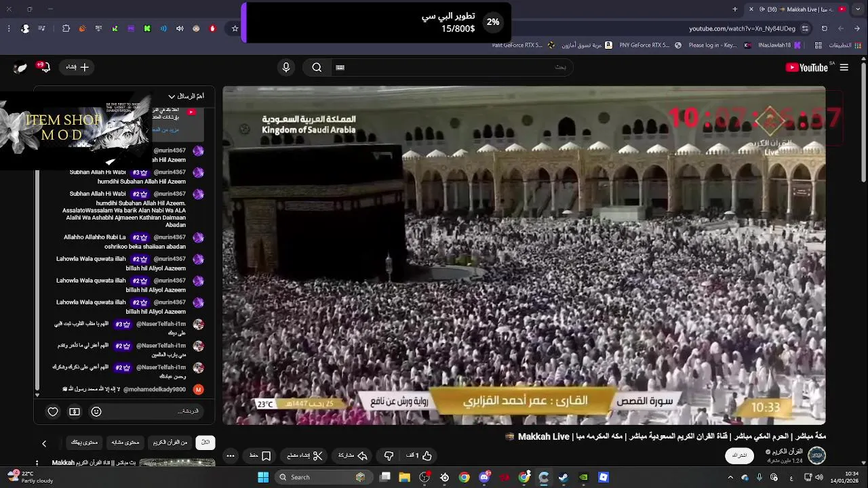Screen dimensions: 868x488
Task: Open YouTube notifications bell
Action: pos(45,67)
